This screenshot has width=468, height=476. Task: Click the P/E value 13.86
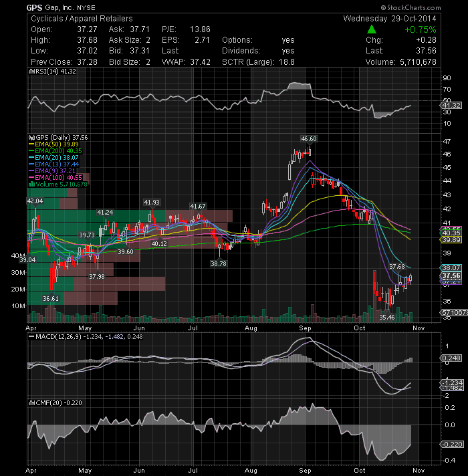point(200,29)
